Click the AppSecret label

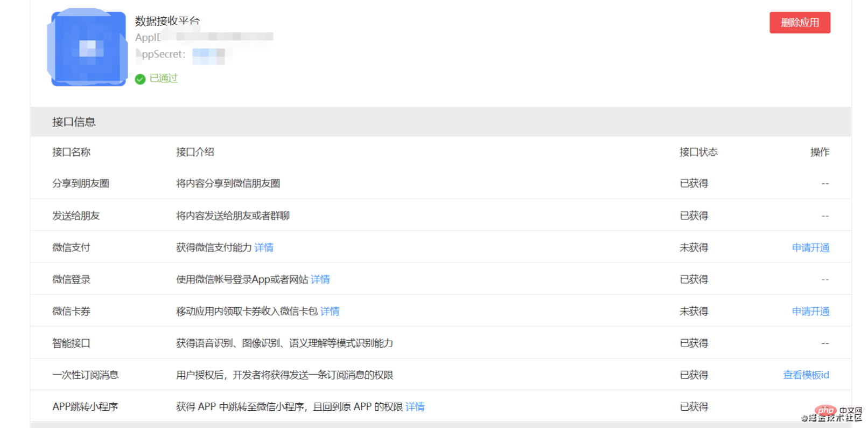pos(160,54)
